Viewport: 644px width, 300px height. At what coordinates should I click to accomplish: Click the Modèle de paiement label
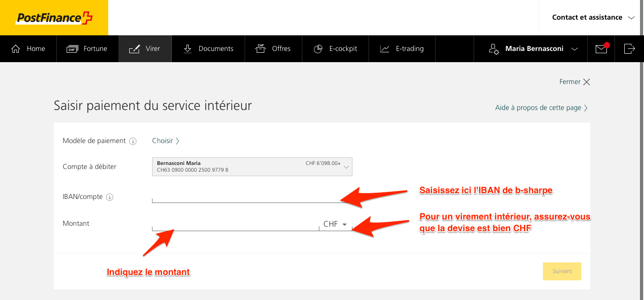[94, 141]
